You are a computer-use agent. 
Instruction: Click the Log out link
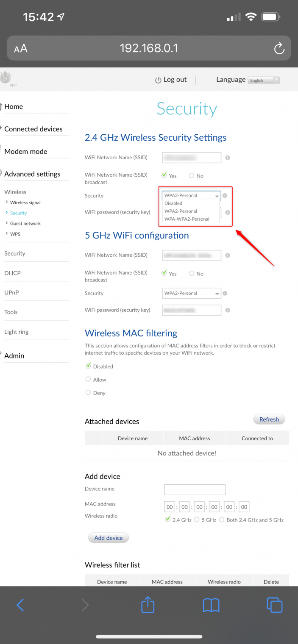(x=171, y=80)
